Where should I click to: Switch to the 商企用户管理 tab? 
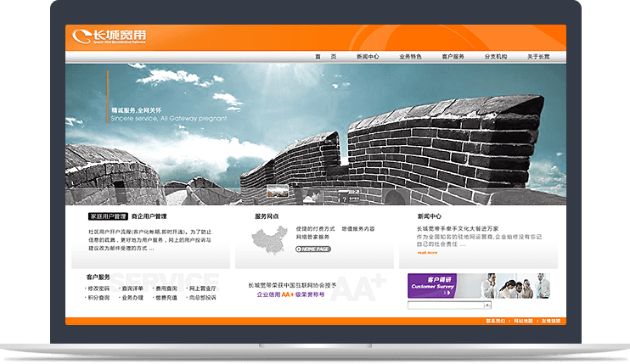pos(149,216)
